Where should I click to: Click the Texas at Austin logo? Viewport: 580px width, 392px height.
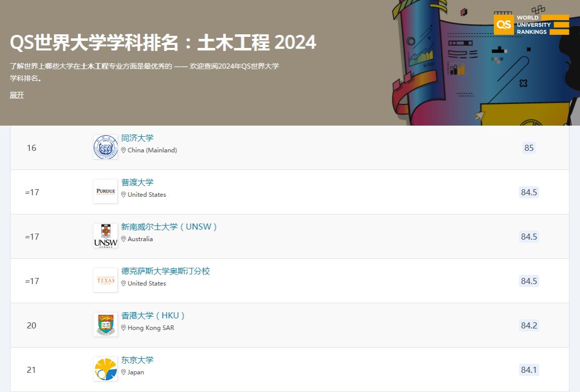tap(105, 280)
